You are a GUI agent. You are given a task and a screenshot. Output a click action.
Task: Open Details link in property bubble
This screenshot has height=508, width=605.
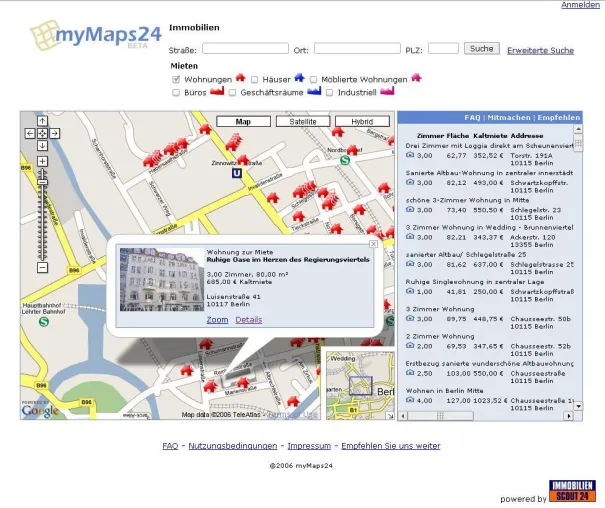point(249,320)
